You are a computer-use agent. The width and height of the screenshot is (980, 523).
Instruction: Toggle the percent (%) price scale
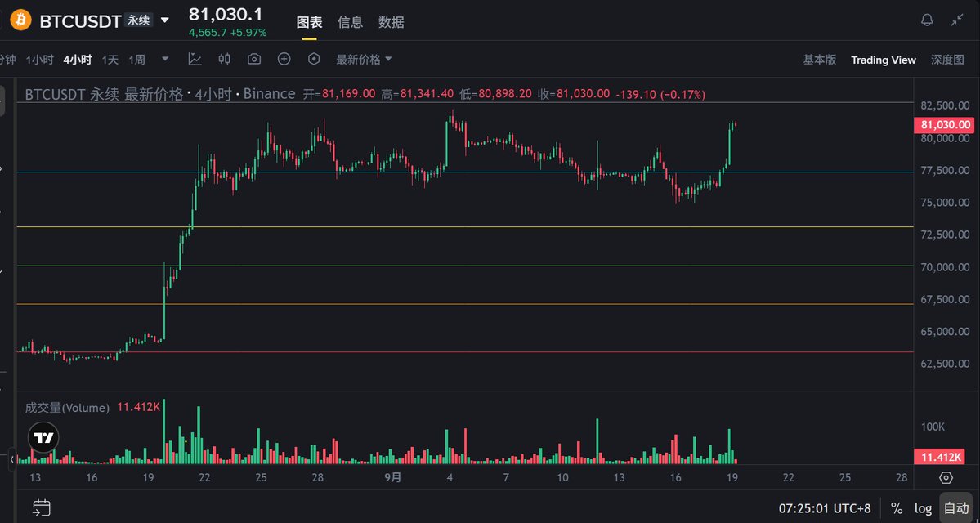(897, 508)
